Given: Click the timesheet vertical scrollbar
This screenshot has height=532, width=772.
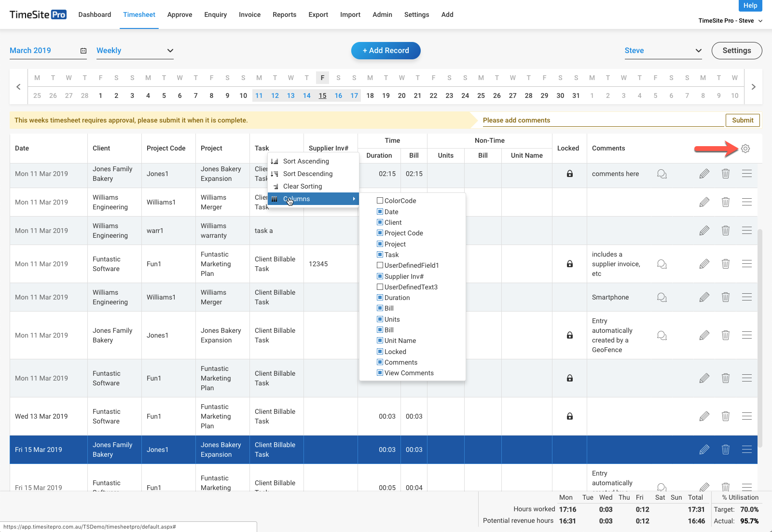Looking at the screenshot, I should (x=760, y=338).
